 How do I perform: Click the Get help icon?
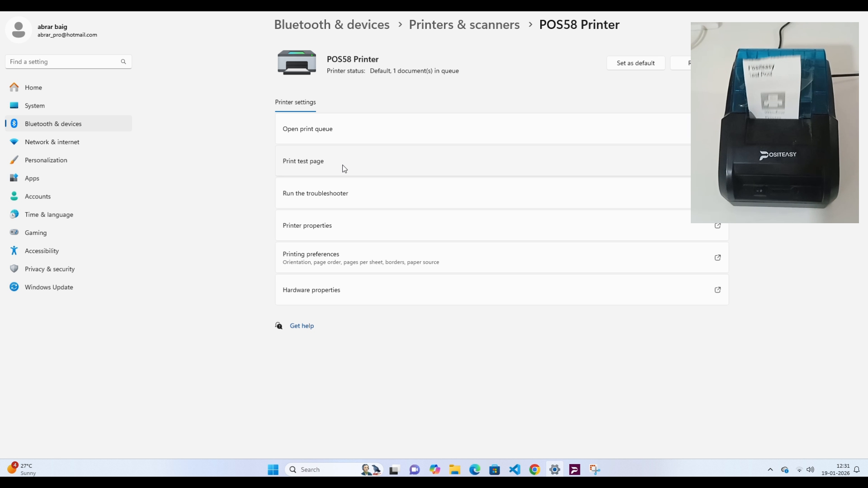[x=279, y=326]
